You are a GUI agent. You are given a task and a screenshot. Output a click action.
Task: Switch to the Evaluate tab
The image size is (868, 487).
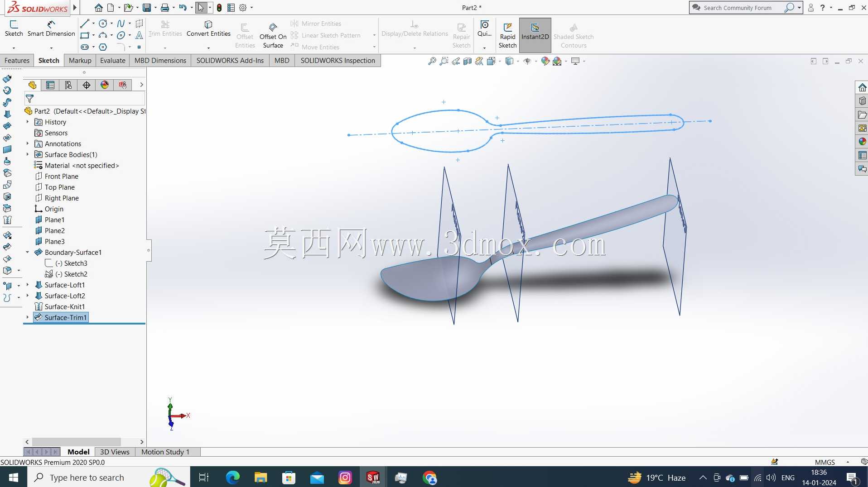113,61
